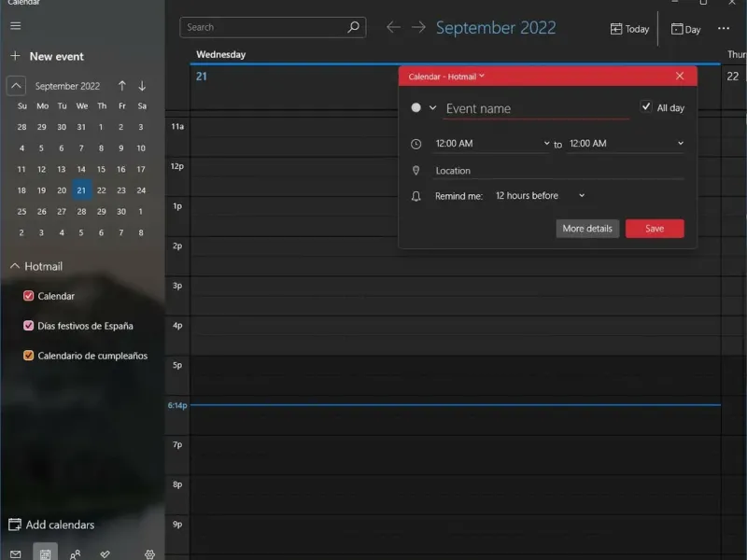Viewport: 747px width, 560px height.
Task: Select September 21 in mini calendar
Action: click(81, 190)
